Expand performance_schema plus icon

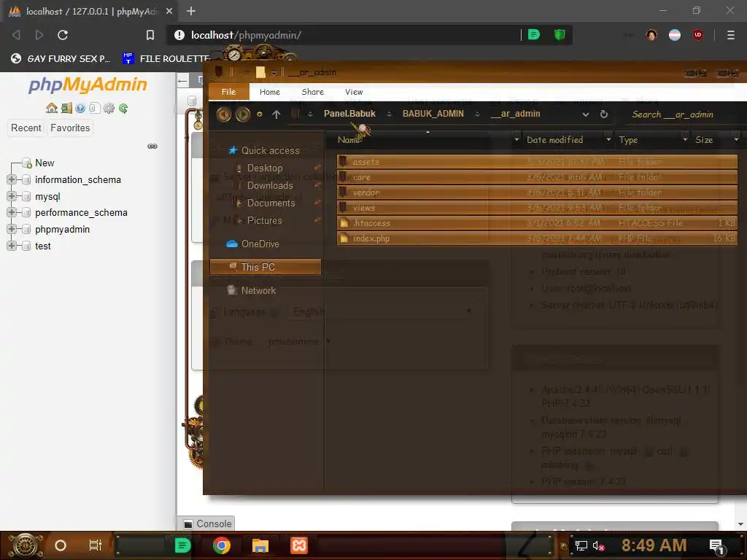click(x=12, y=212)
